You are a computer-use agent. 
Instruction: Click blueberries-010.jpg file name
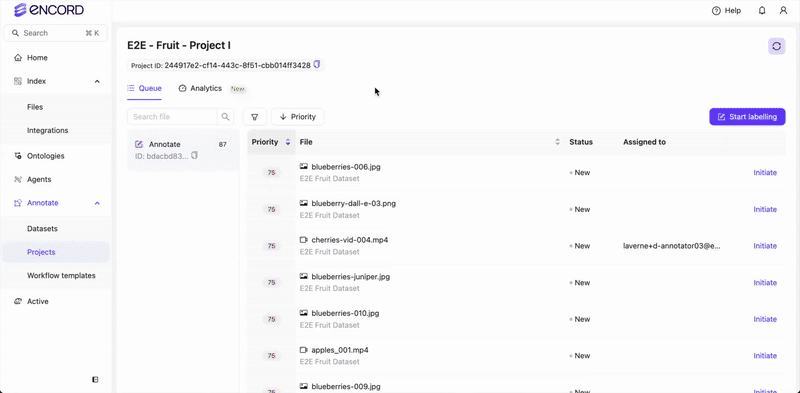(x=345, y=313)
